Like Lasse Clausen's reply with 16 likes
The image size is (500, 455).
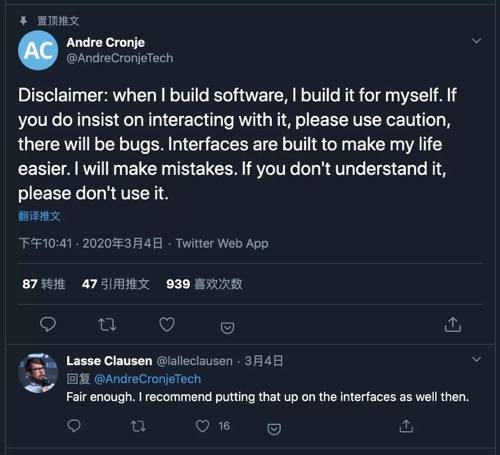click(x=202, y=426)
